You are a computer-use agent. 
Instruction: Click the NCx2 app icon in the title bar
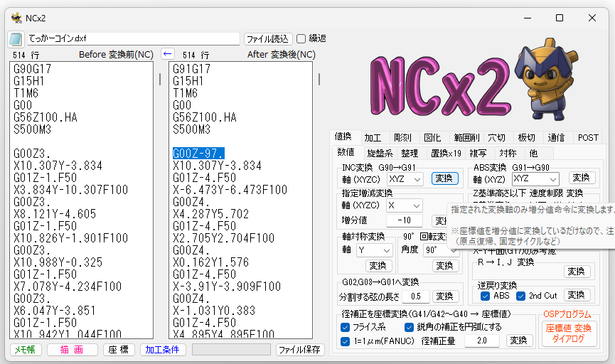(16, 18)
